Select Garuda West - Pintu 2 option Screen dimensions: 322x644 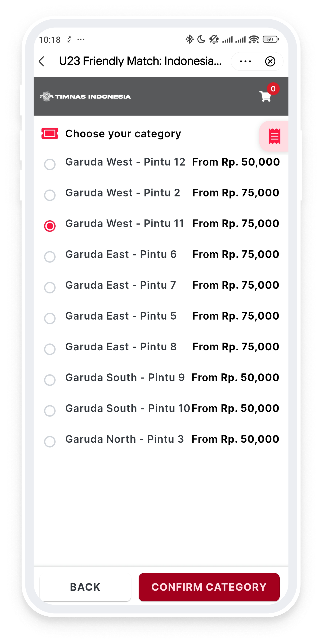(x=50, y=195)
